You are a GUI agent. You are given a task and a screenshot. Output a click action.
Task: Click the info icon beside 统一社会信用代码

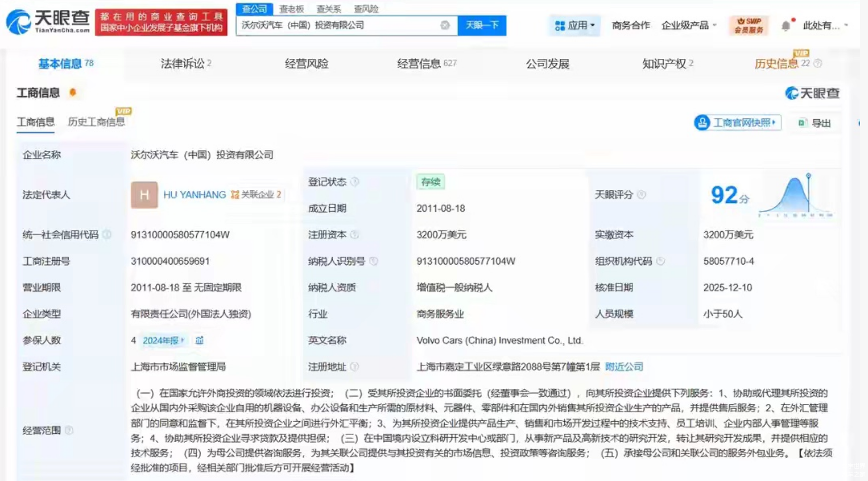point(107,235)
